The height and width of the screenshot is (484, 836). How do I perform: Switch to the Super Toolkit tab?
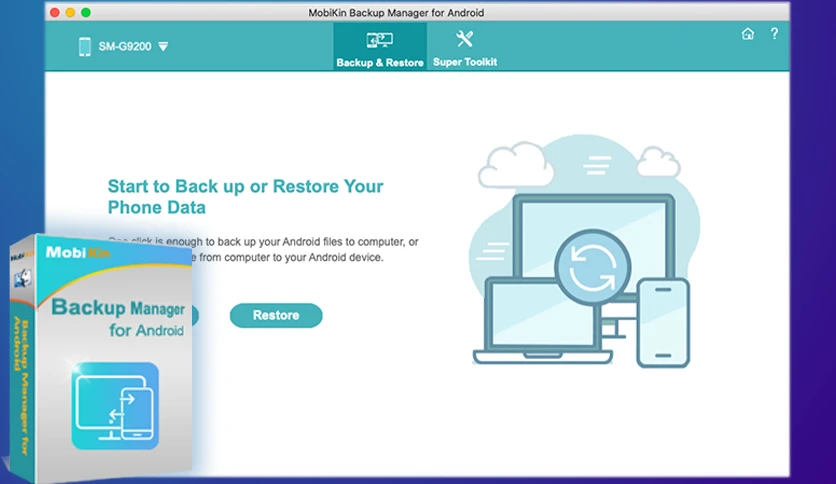465,46
